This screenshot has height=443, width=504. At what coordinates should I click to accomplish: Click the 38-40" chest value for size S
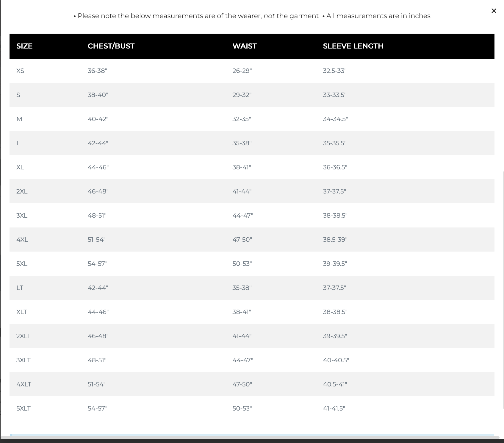98,95
